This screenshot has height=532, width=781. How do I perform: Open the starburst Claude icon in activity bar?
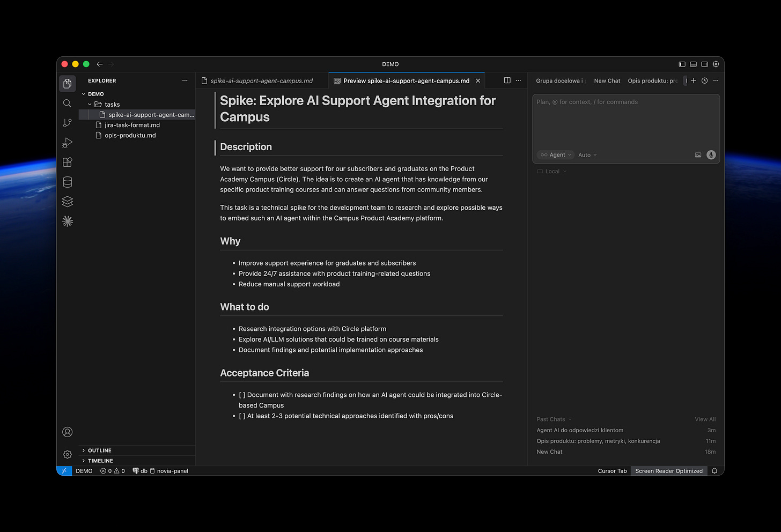(x=68, y=221)
